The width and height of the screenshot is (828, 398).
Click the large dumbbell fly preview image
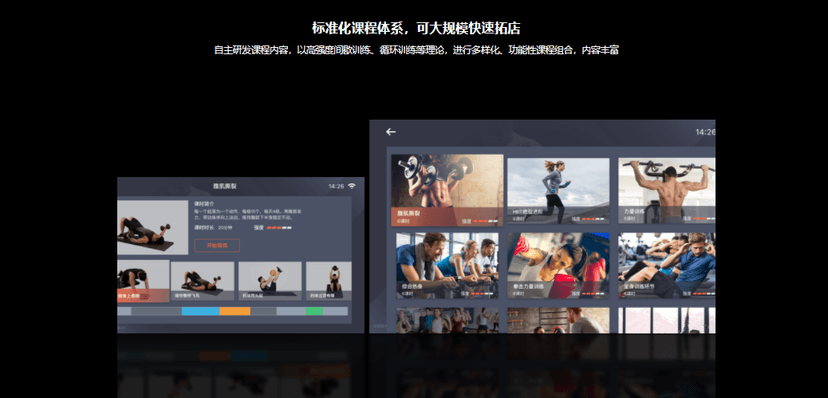pos(153,228)
